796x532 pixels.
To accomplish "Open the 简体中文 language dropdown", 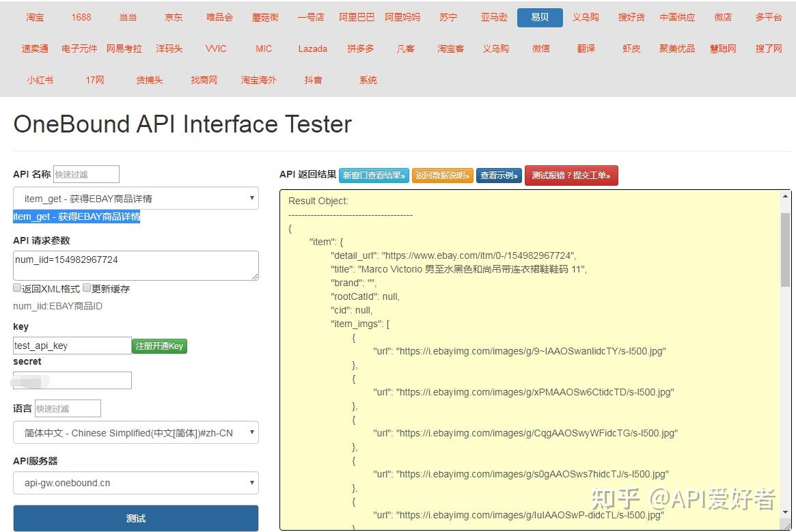I will (135, 432).
